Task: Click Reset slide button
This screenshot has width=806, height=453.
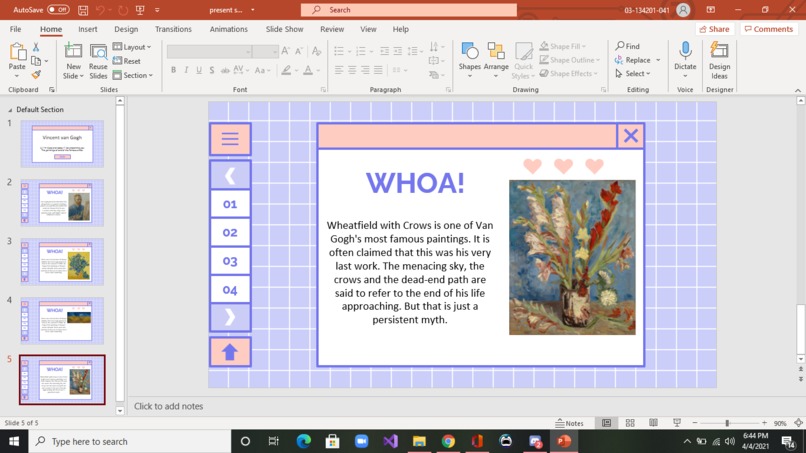Action: point(127,61)
